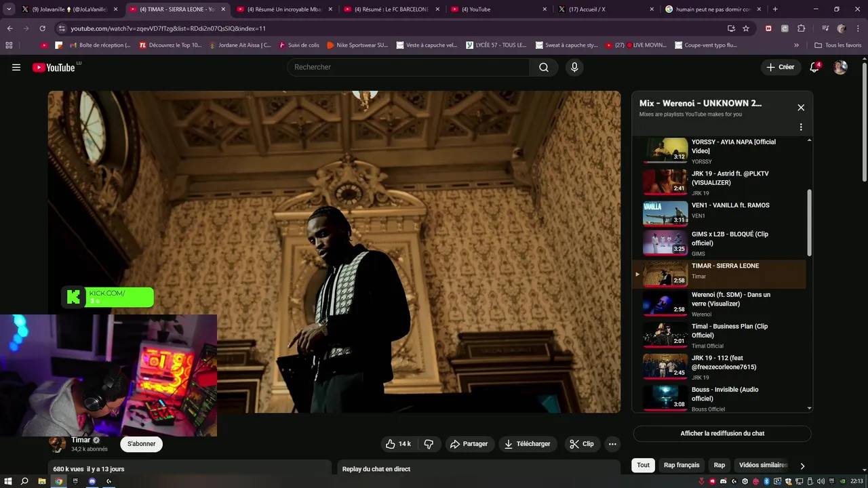
Task: Reload the page in browser toolbar
Action: (42, 28)
